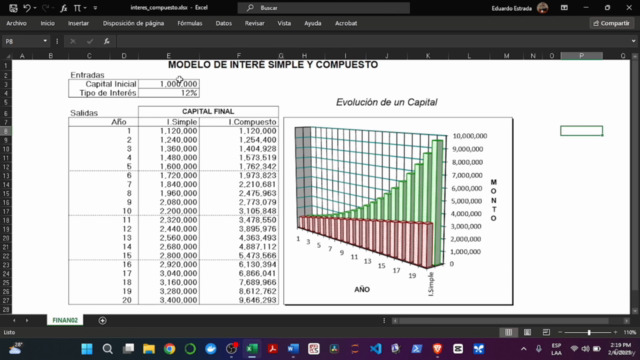Switch to Page Break Preview icon
Screen dimensions: 640x360
[546, 332]
